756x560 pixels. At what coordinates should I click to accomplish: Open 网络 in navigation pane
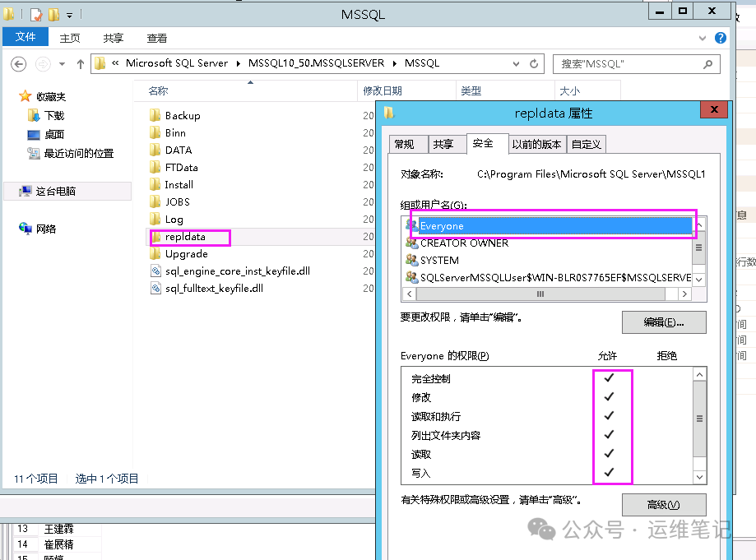coord(45,229)
